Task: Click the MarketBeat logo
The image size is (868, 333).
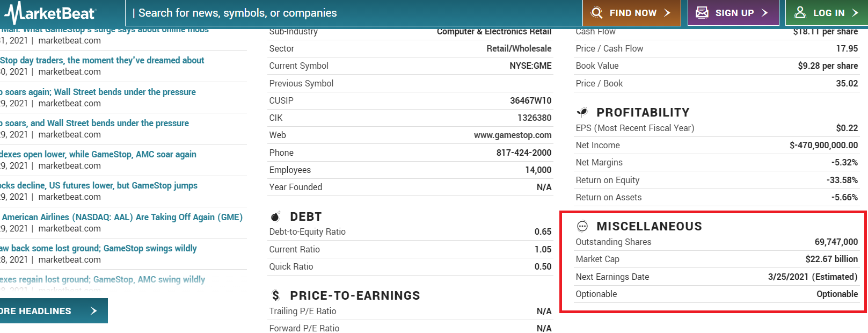Action: (49, 13)
